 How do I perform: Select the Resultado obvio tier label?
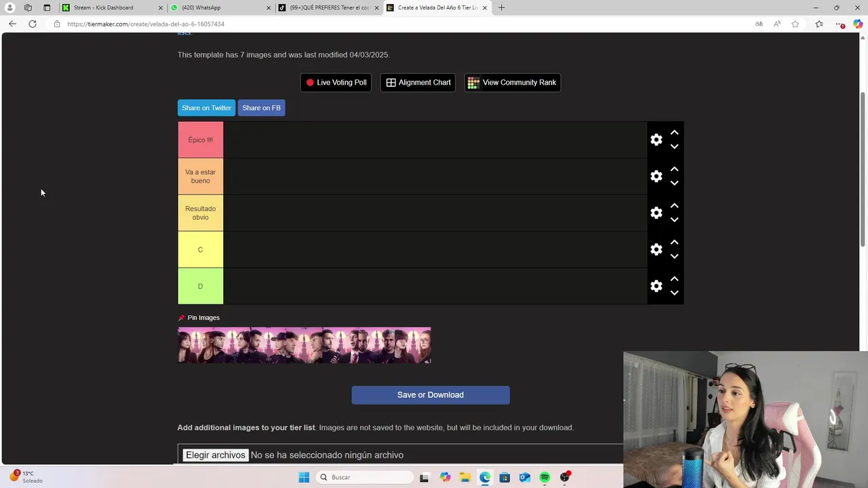[200, 213]
